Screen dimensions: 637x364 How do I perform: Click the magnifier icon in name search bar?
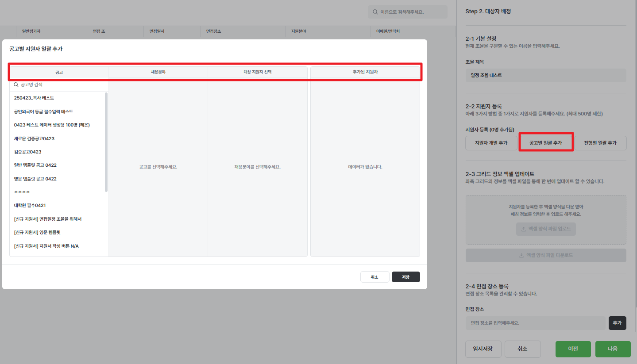pyautogui.click(x=375, y=12)
